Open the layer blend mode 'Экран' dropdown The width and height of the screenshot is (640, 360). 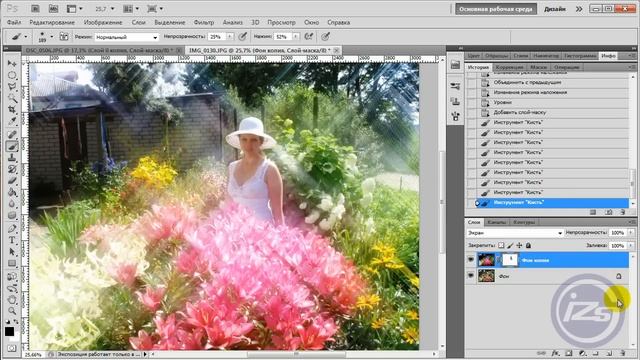[x=515, y=233]
